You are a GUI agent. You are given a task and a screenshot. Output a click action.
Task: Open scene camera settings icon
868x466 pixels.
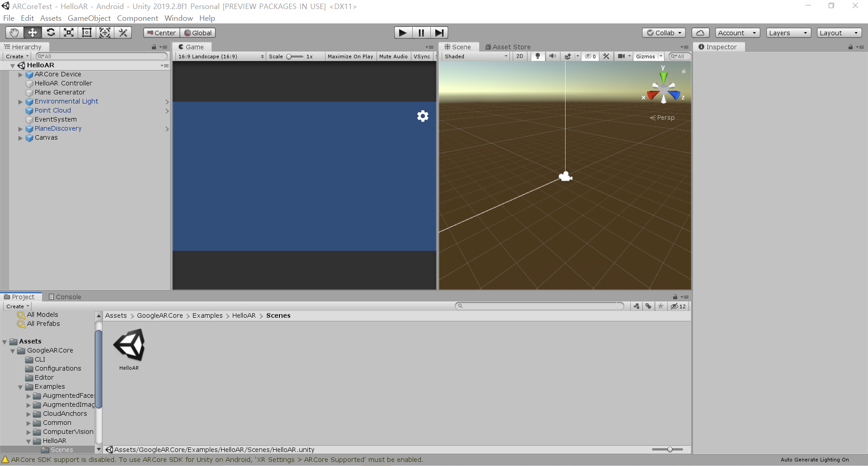click(622, 56)
